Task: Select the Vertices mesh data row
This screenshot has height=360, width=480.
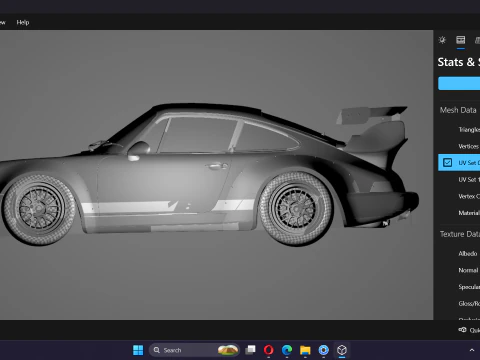Action: coord(459,146)
